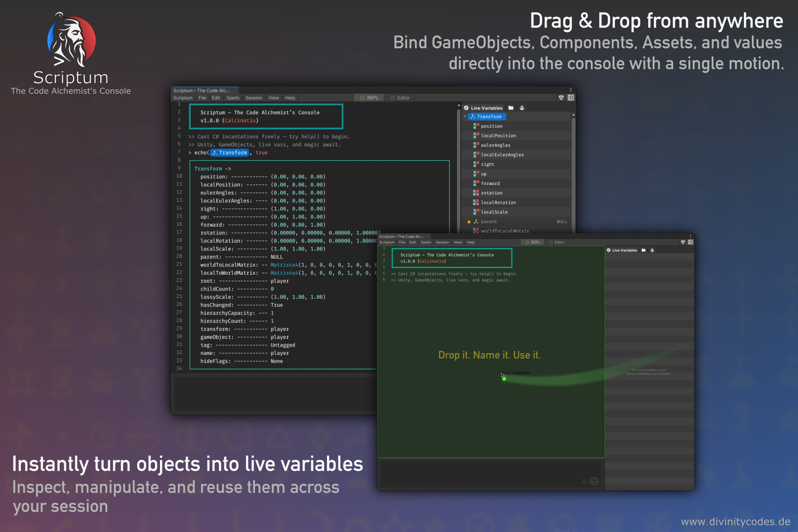Open View menu in back window
Viewport: 798px width, 532px height.
click(273, 98)
